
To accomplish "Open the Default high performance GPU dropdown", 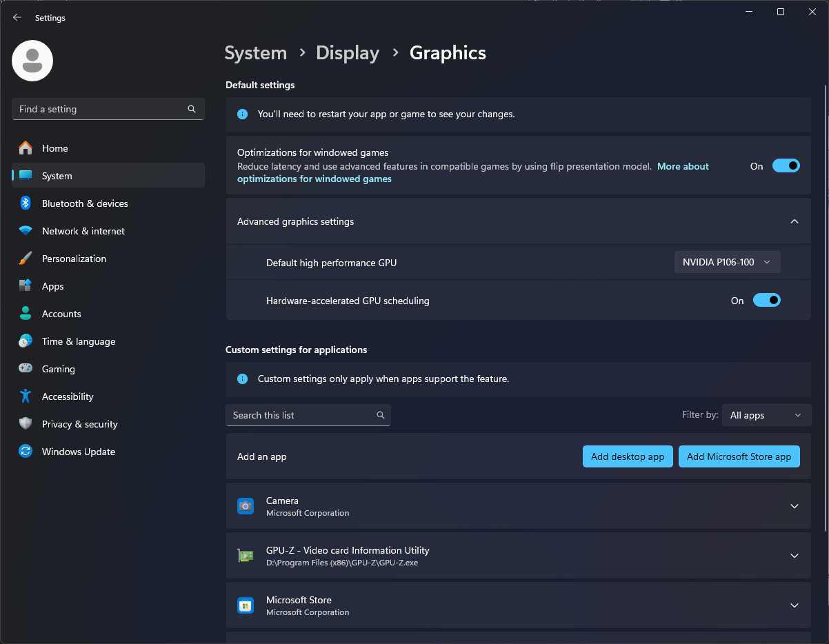I will (x=727, y=262).
